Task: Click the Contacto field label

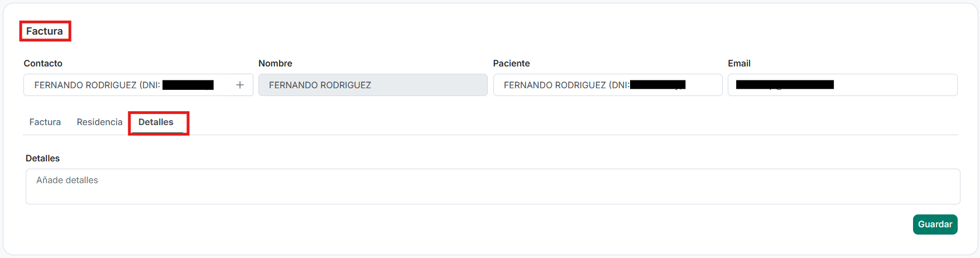Action: point(43,64)
